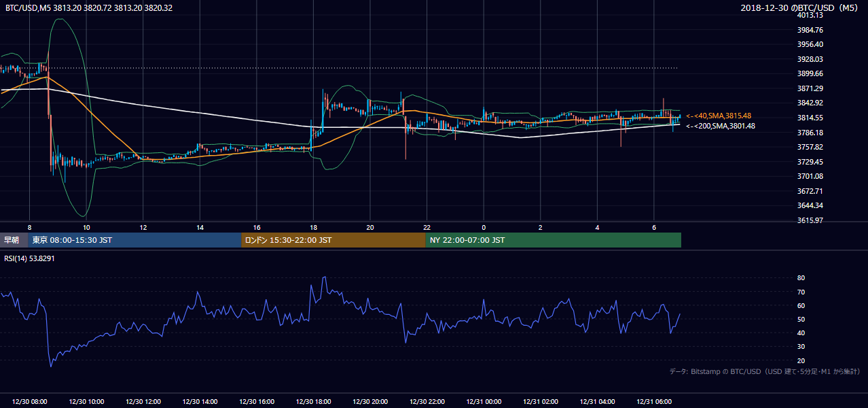Click hour label 16 under the price chart
Image resolution: width=868 pixels, height=408 pixels.
pos(257,227)
